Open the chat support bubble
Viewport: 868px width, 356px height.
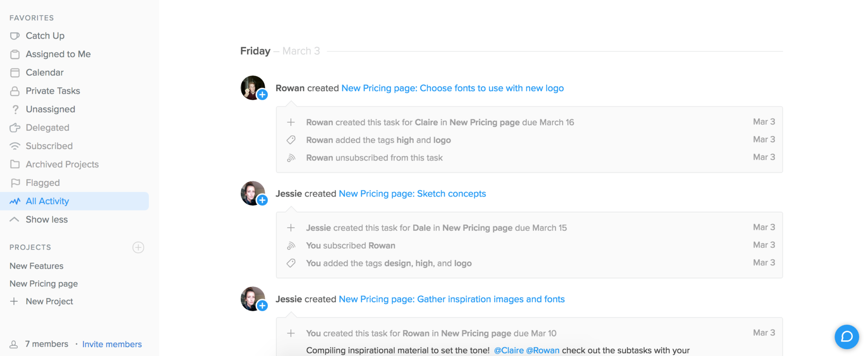point(846,336)
